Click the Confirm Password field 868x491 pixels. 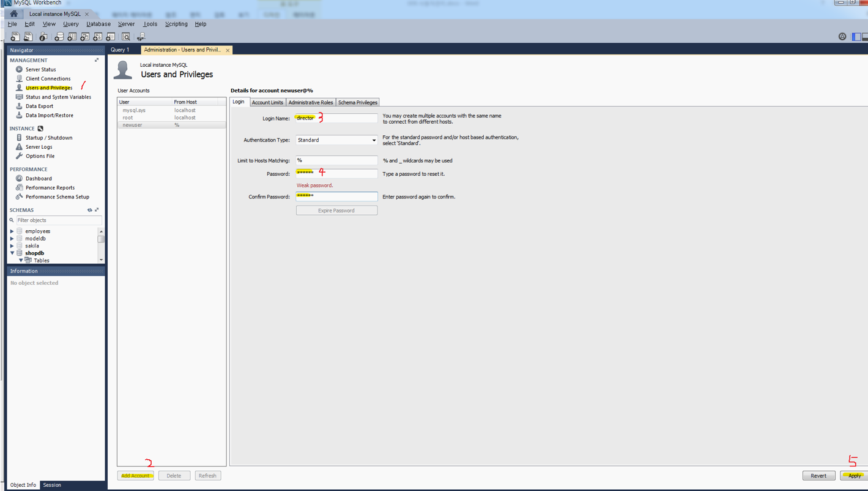pos(336,197)
